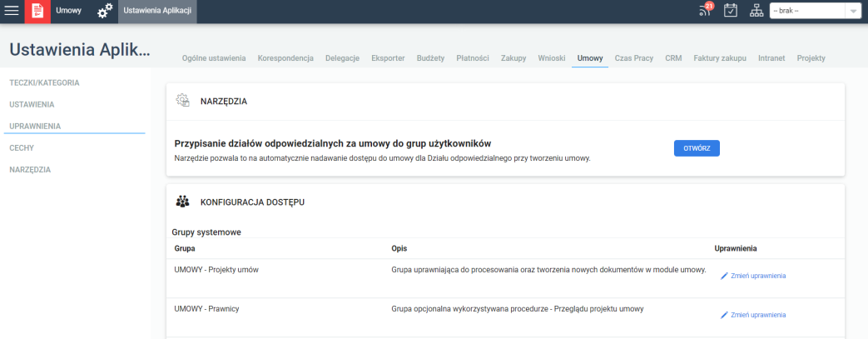The height and width of the screenshot is (339, 868).
Task: Click the 'UMOWY - Prawnicy' group name
Action: 206,309
